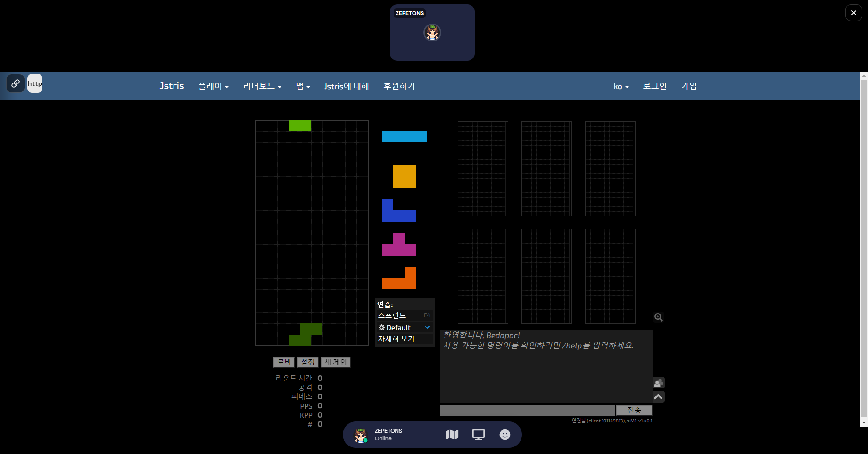The height and width of the screenshot is (454, 868).
Task: Open the Jstris에 대해 page
Action: click(347, 86)
